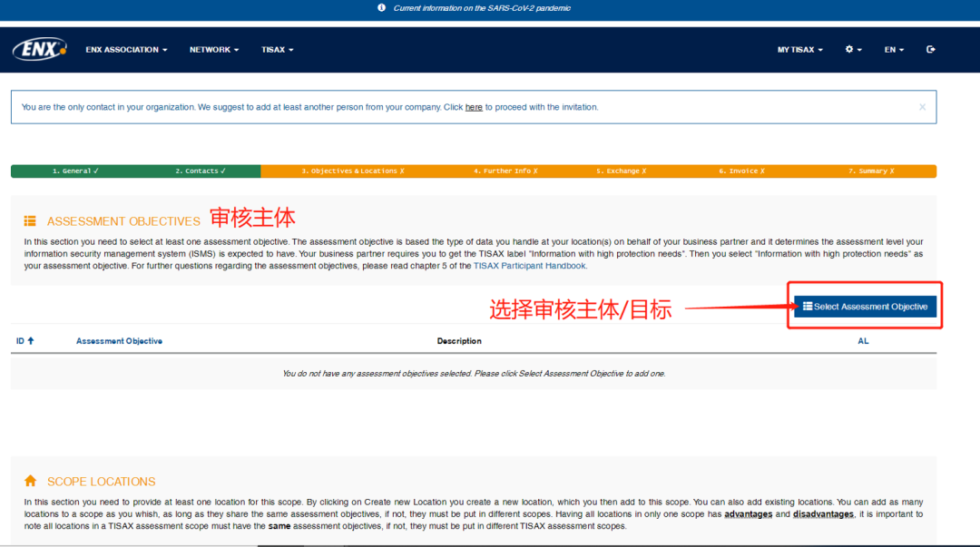Go to step 1. General
This screenshot has height=547, width=980.
pyautogui.click(x=75, y=171)
